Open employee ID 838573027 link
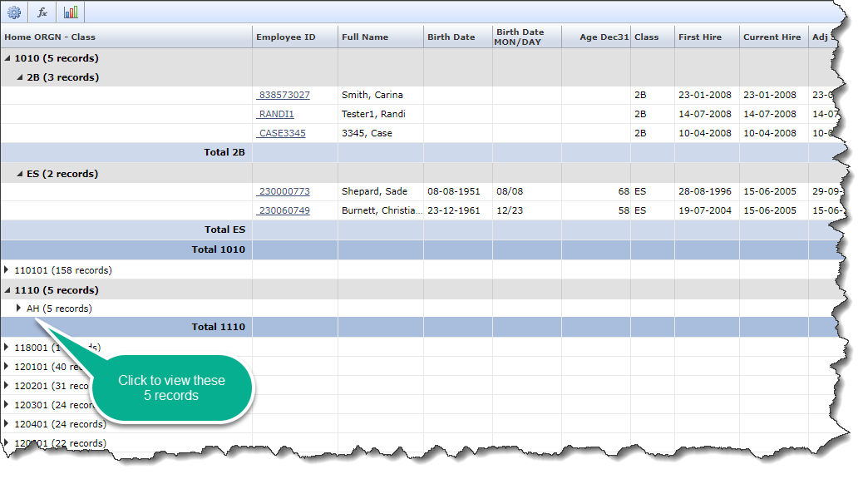The width and height of the screenshot is (868, 479). 284,95
